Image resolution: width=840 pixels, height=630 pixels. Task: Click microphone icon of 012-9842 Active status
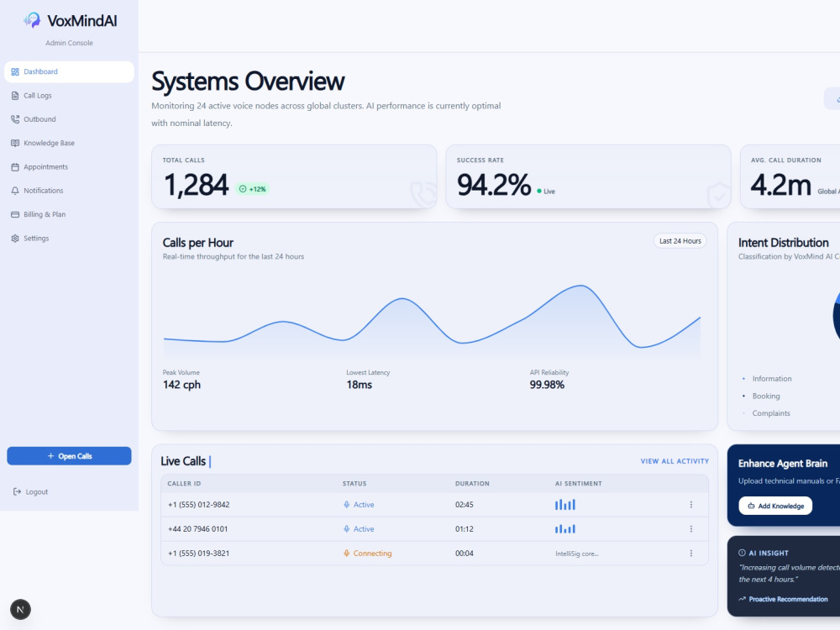347,505
